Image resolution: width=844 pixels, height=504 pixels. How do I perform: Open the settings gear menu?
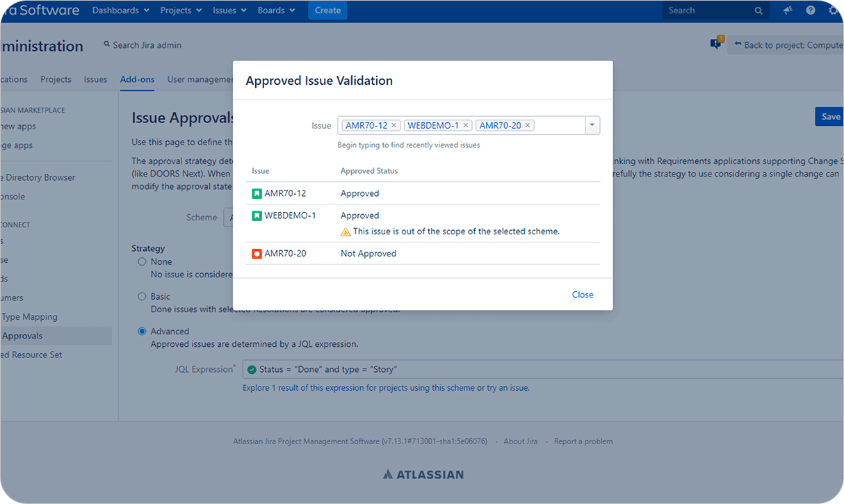pyautogui.click(x=834, y=10)
